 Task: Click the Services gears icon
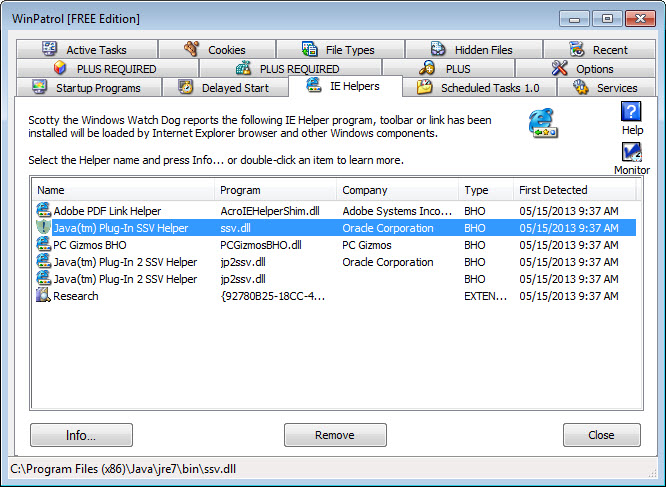[x=581, y=87]
